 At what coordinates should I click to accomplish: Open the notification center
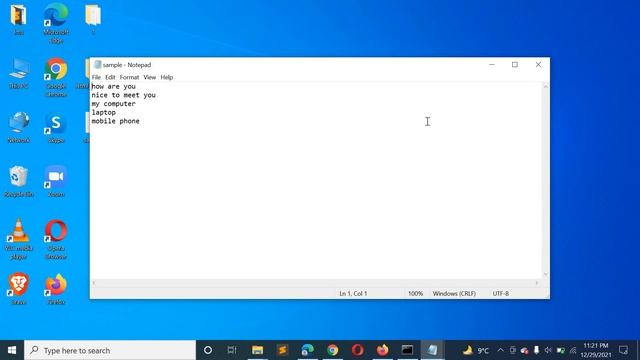coord(623,350)
